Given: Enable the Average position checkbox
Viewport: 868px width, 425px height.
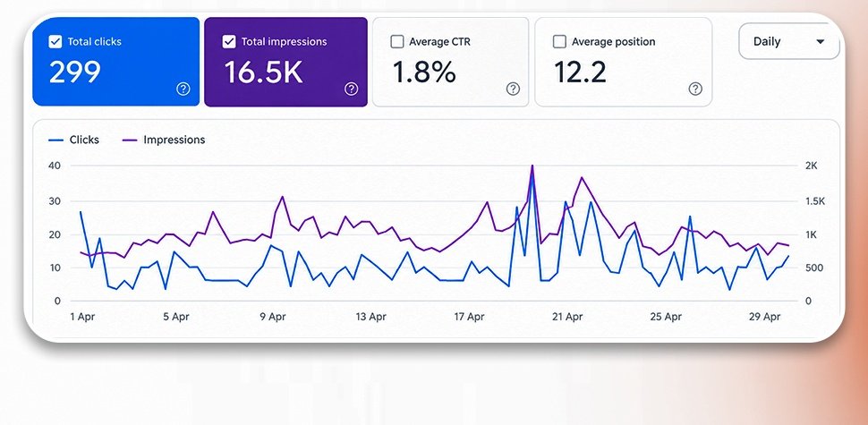Looking at the screenshot, I should click(x=559, y=41).
